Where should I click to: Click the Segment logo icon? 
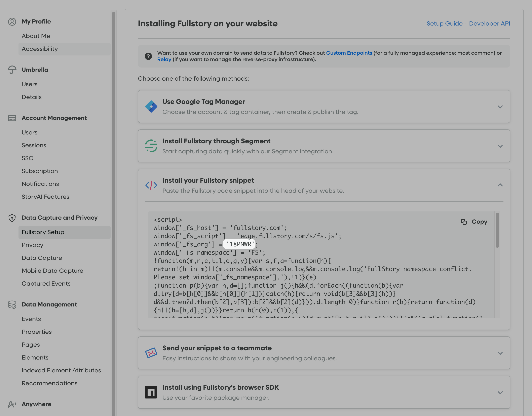(x=151, y=146)
